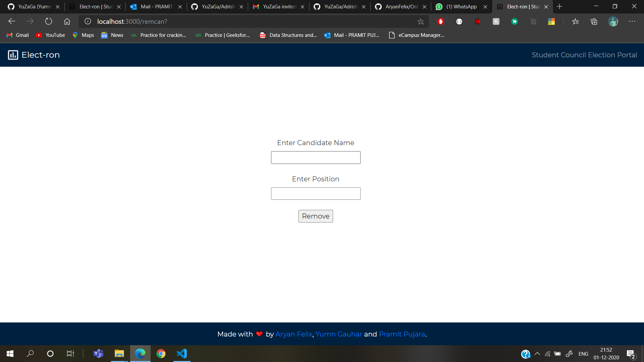Viewport: 644px width, 362px height.
Task: Switch to the AryanFelix GitHub tab
Action: (401, 7)
